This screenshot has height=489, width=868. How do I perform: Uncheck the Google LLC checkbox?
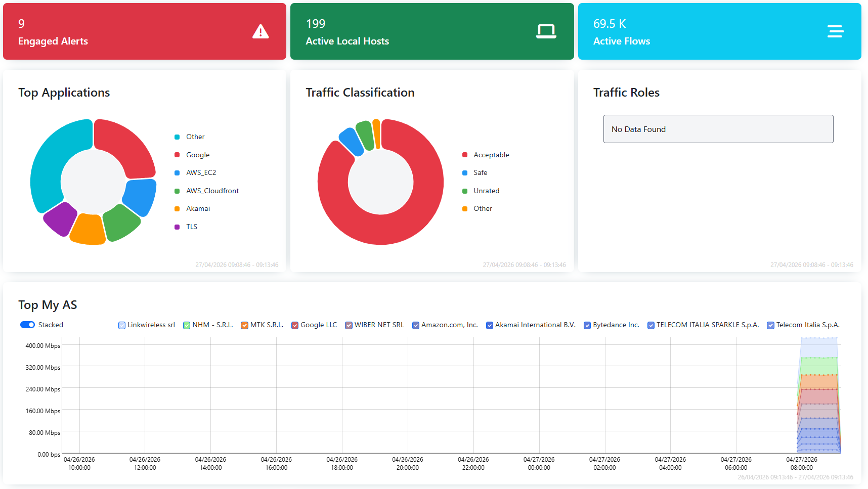pos(295,325)
